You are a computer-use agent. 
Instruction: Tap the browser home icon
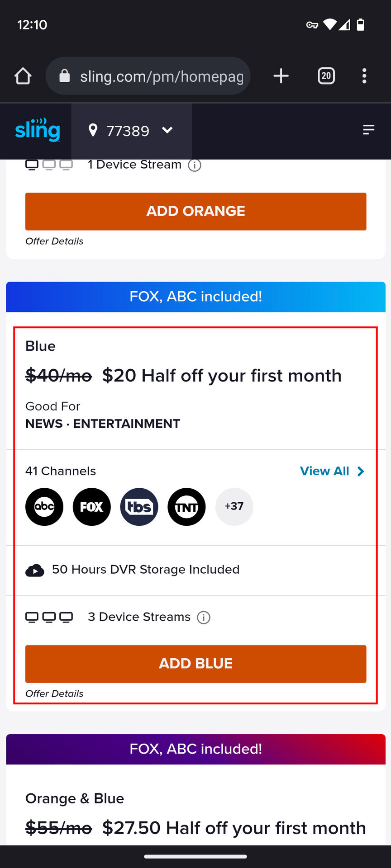click(23, 76)
